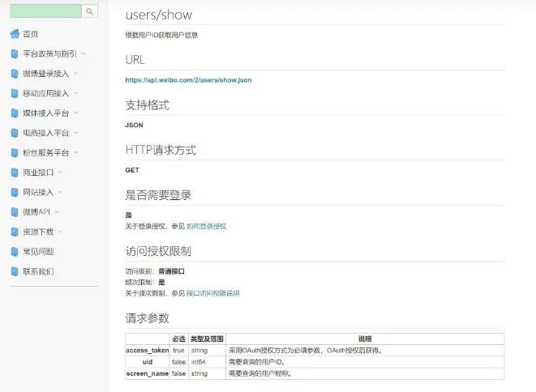Click the JSON format text
This screenshot has height=392, width=536.
[x=134, y=125]
